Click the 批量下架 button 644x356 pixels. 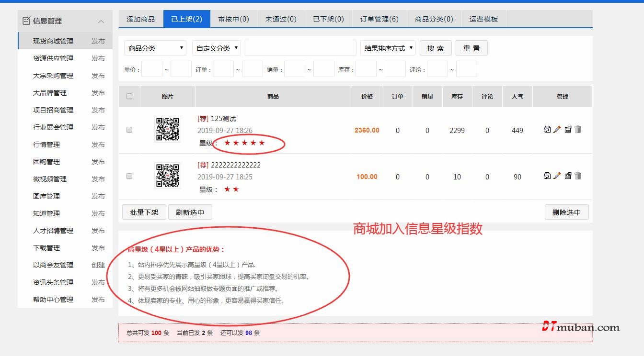tap(144, 212)
